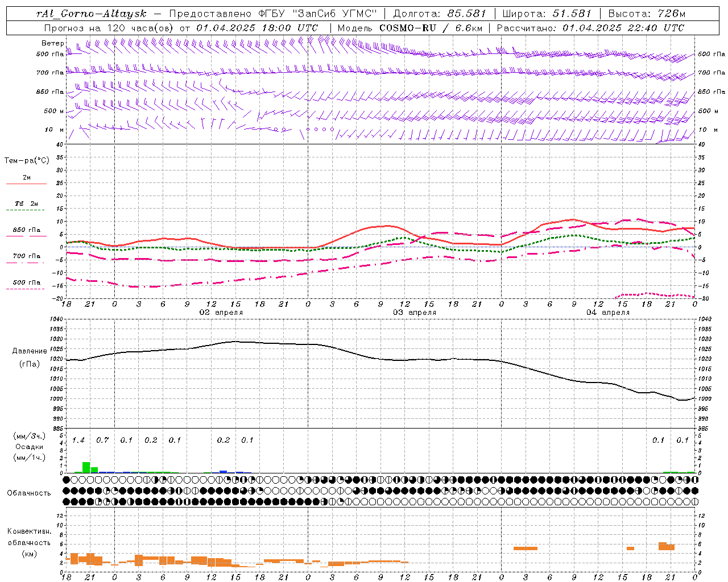Click the Конвективн. облачность panel label
Image resolution: width=728 pixels, height=582 pixels.
point(30,537)
